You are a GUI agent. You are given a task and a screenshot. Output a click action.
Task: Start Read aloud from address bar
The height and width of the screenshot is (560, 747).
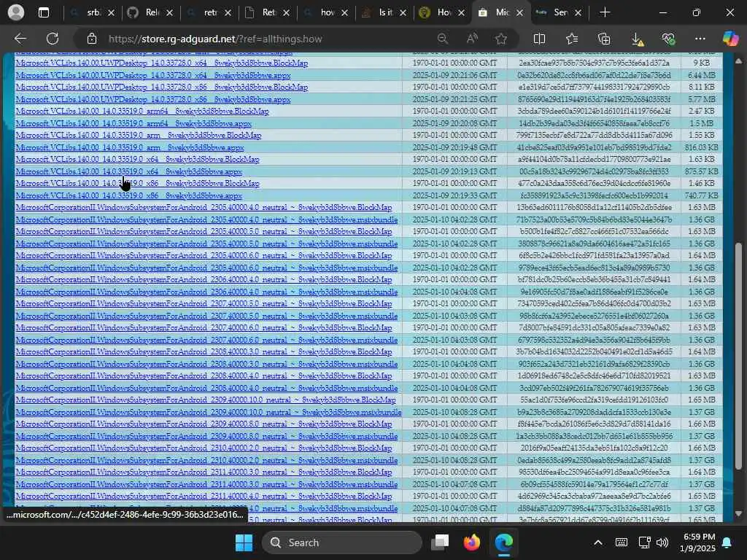point(472,39)
